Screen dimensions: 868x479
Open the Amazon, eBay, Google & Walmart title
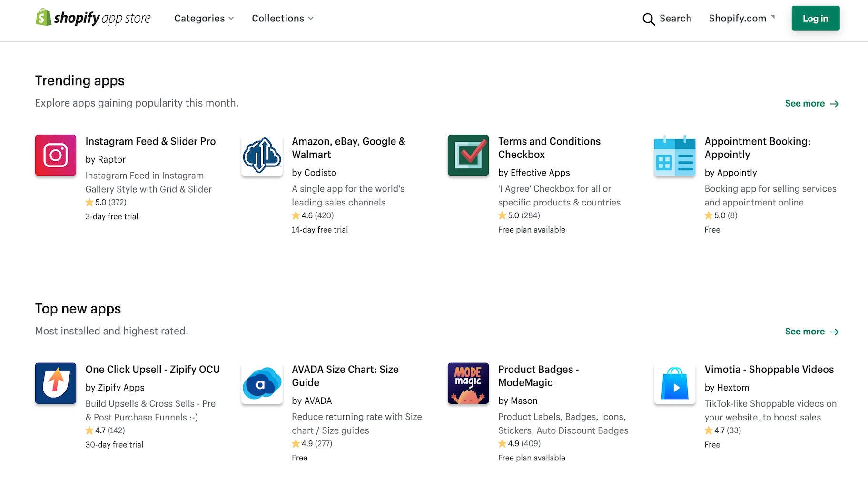(348, 148)
